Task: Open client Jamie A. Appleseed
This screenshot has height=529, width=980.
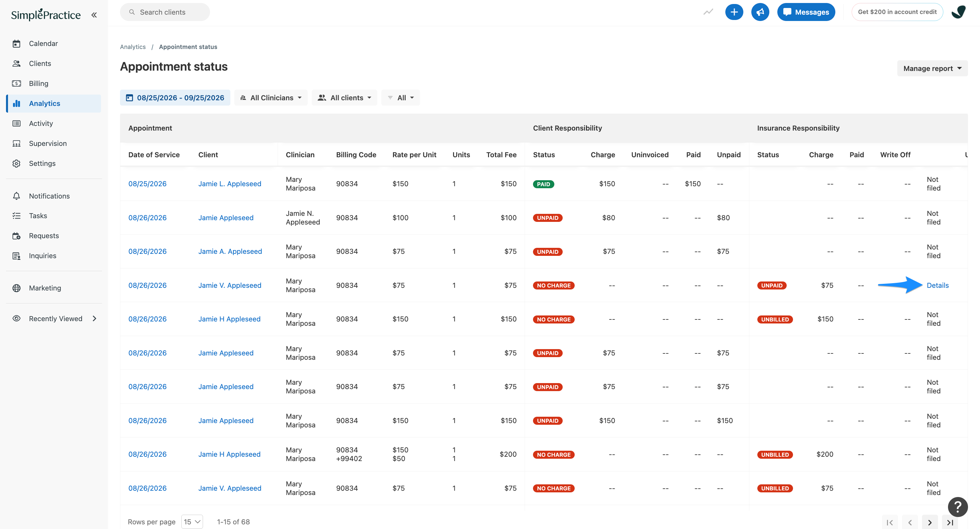Action: click(x=230, y=252)
